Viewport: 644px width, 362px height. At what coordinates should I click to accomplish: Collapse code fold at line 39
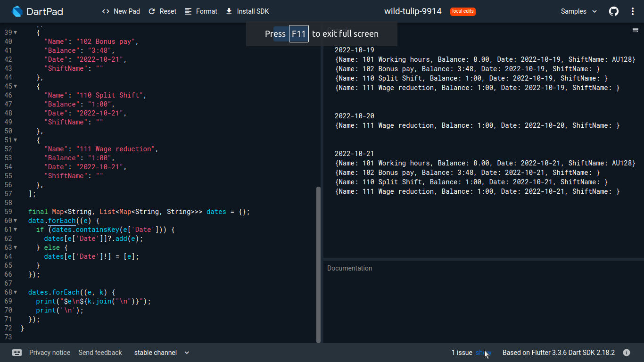(15, 33)
